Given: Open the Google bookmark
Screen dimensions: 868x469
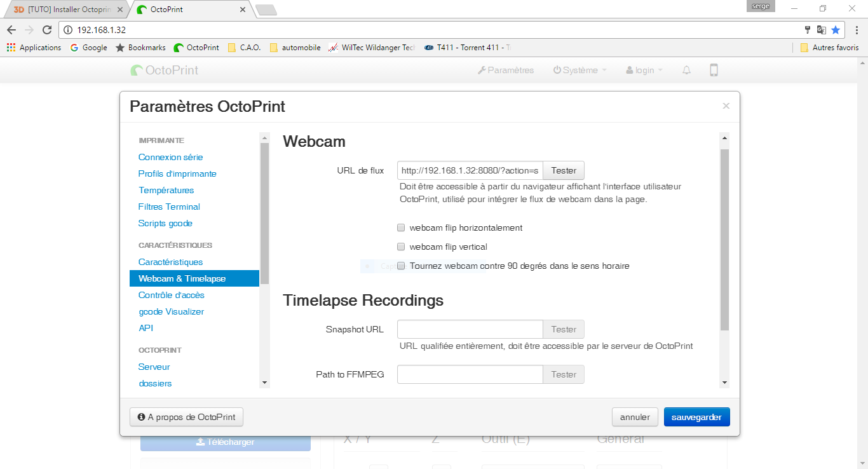Looking at the screenshot, I should [x=88, y=48].
